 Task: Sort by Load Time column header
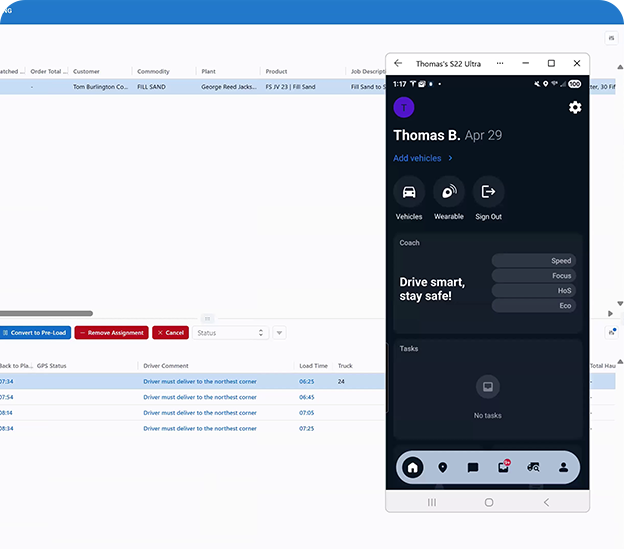[x=314, y=366]
